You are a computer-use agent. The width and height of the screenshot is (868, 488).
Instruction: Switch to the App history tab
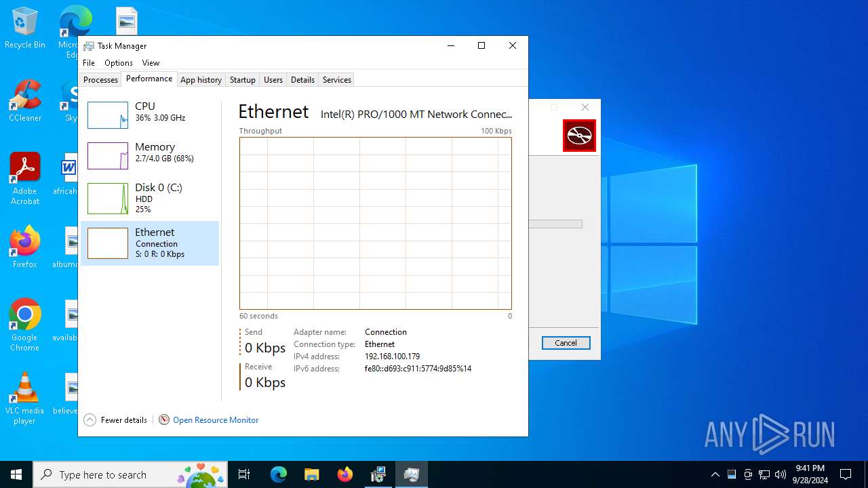201,79
